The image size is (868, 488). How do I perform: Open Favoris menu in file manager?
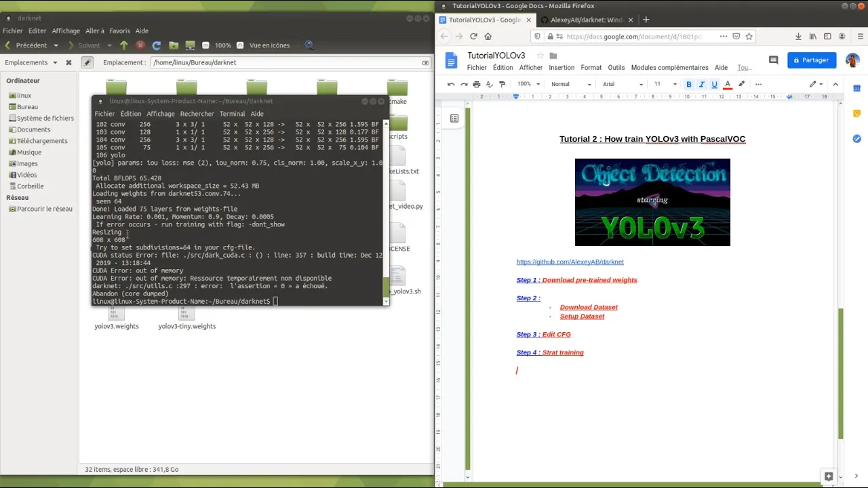pos(119,30)
